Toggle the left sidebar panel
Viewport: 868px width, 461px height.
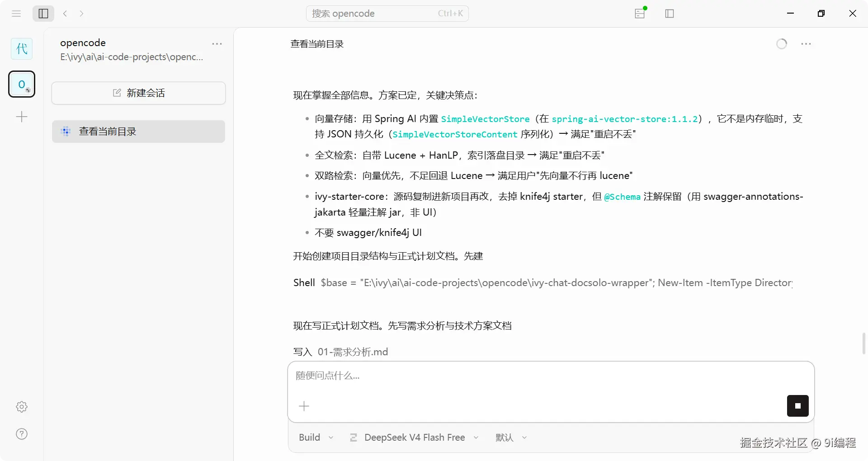[x=43, y=14]
